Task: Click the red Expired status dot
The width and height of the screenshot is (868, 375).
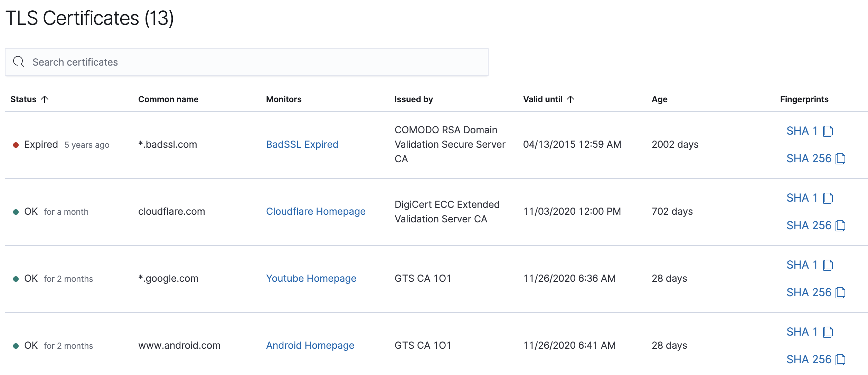Action: tap(15, 145)
